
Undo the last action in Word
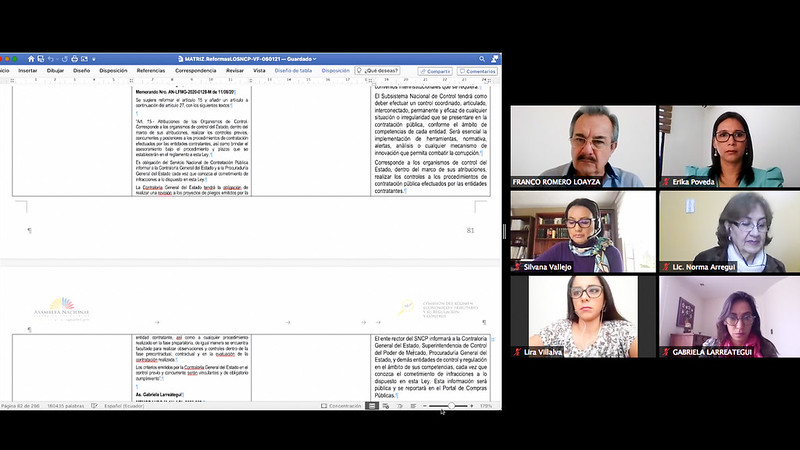tap(51, 59)
